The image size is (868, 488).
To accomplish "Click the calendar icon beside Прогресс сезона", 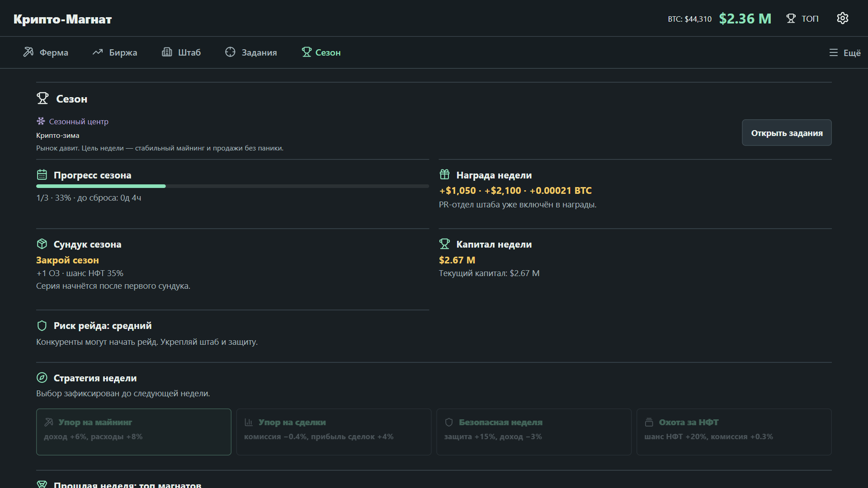I will pyautogui.click(x=42, y=174).
